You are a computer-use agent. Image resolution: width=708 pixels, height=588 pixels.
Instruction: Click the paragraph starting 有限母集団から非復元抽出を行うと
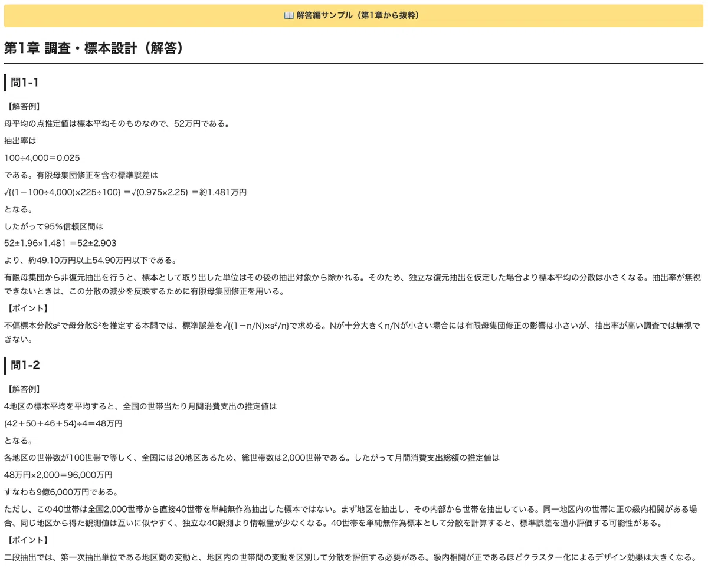[x=352, y=284]
